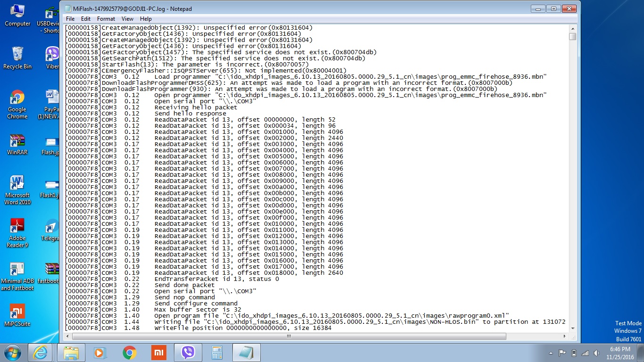Viewport: 644px width, 362px height.
Task: Click the line with offset 0x018000, length 2640
Action: click(x=204, y=273)
